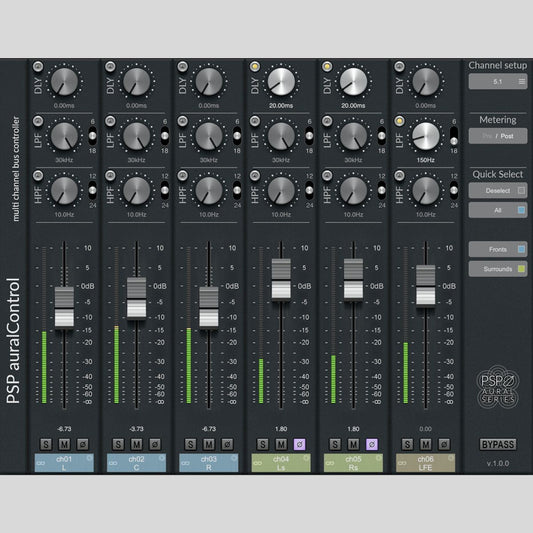Click the ch06 LFE fader handle
Viewport: 533px width, 533px height.
pos(426,286)
